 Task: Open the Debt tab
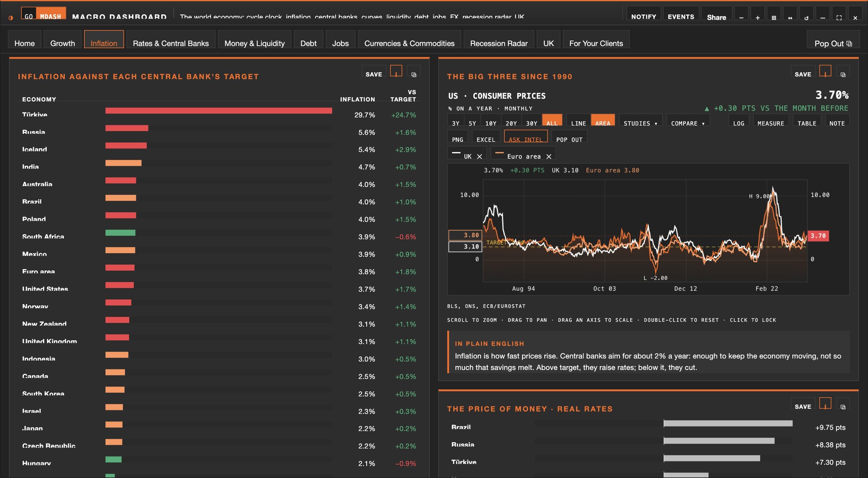coord(309,40)
